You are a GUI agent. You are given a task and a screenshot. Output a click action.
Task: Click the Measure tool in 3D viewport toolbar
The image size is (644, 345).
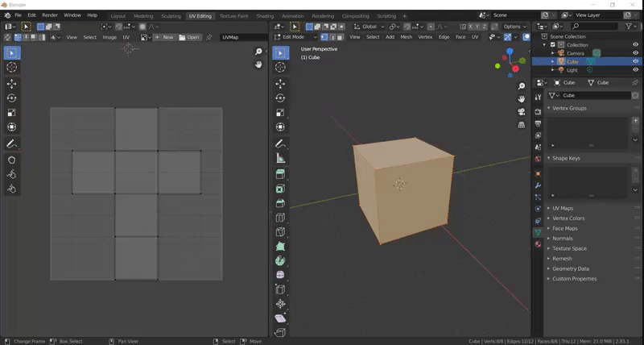[x=280, y=158]
